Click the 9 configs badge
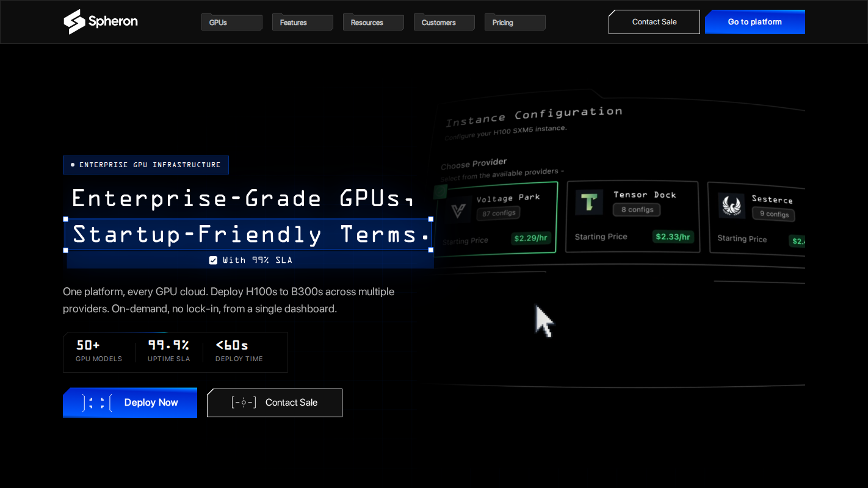This screenshot has height=488, width=868. [774, 214]
